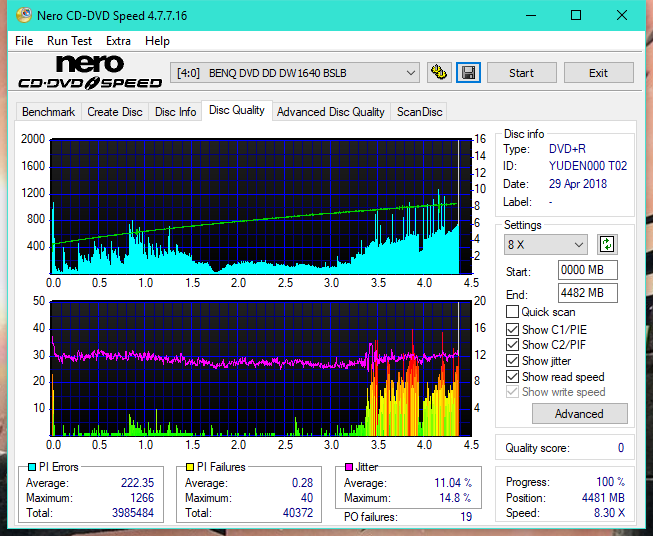Click the PI Failures yellow legend swatch
Screen dimensions: 653x536
(x=190, y=467)
